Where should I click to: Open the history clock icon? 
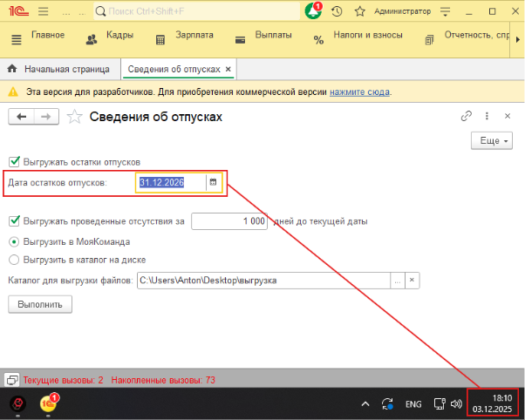click(x=337, y=11)
